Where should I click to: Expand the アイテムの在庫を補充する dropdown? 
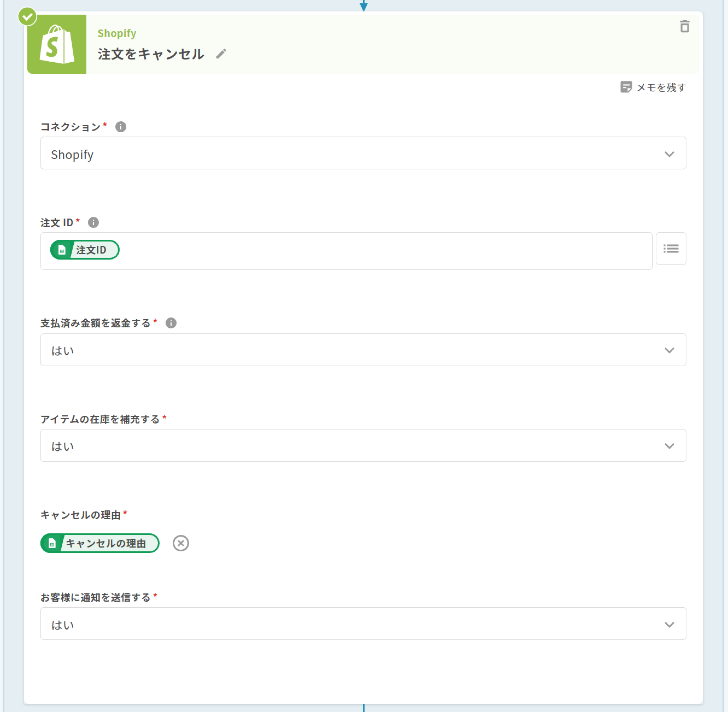tap(363, 445)
